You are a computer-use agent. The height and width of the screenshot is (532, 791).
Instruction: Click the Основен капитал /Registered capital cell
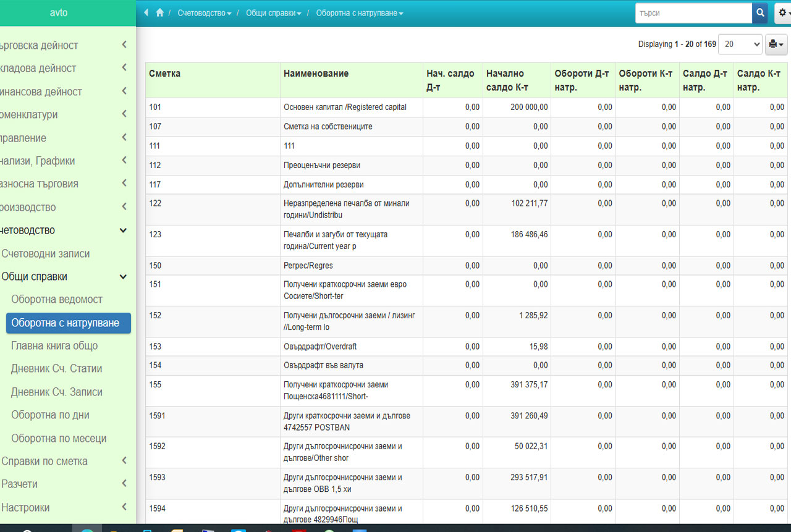(x=351, y=108)
